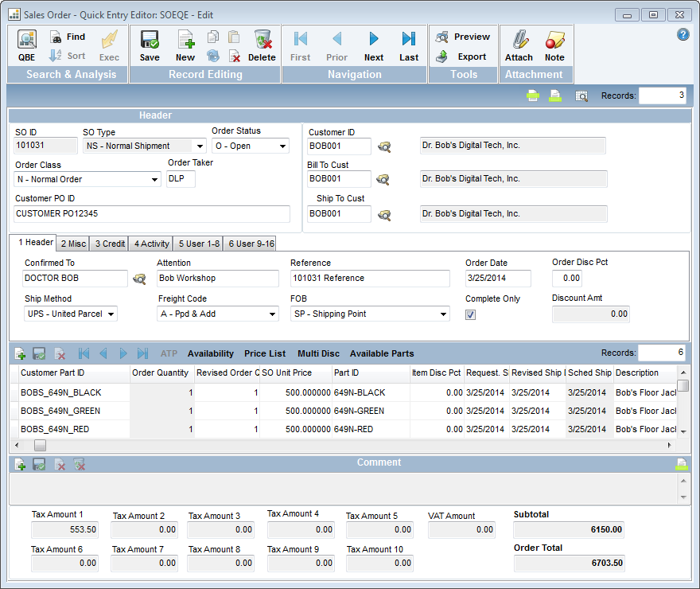
Task: Click the Comment box scroll down arrow
Action: (x=683, y=497)
